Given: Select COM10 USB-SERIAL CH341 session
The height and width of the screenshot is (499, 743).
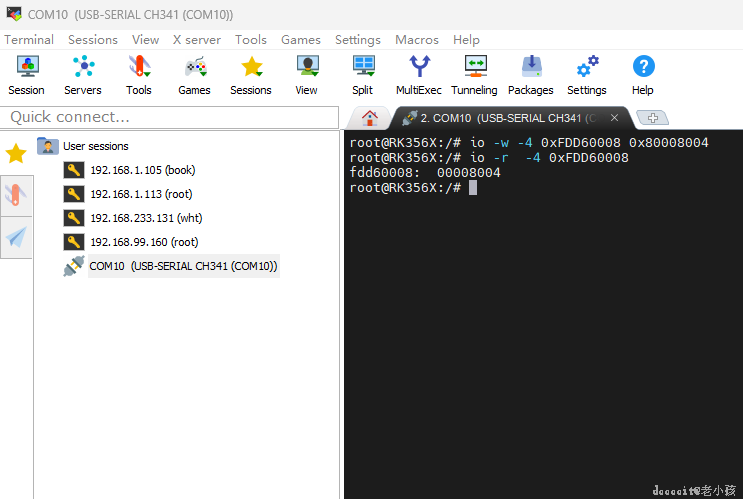Looking at the screenshot, I should 183,266.
